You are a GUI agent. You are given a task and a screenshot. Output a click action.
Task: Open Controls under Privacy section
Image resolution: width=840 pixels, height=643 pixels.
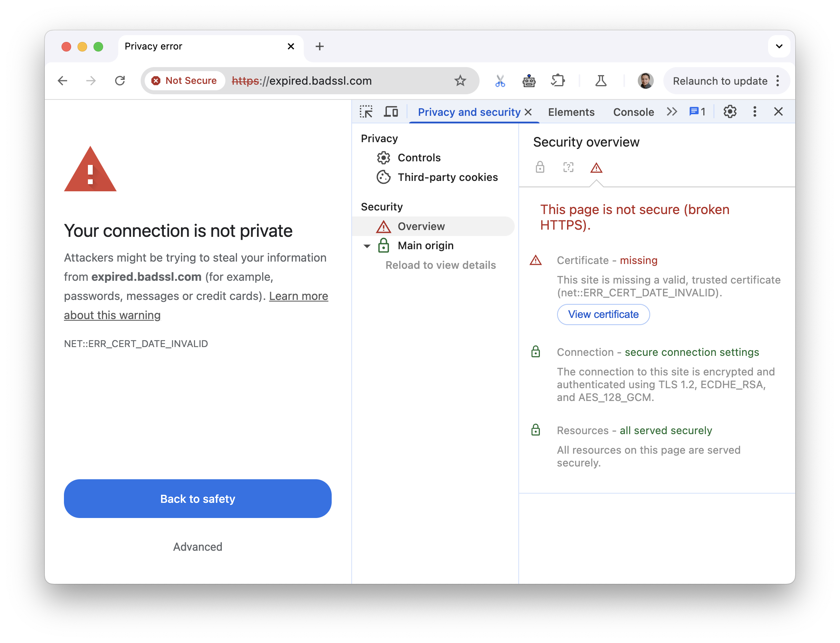point(419,157)
